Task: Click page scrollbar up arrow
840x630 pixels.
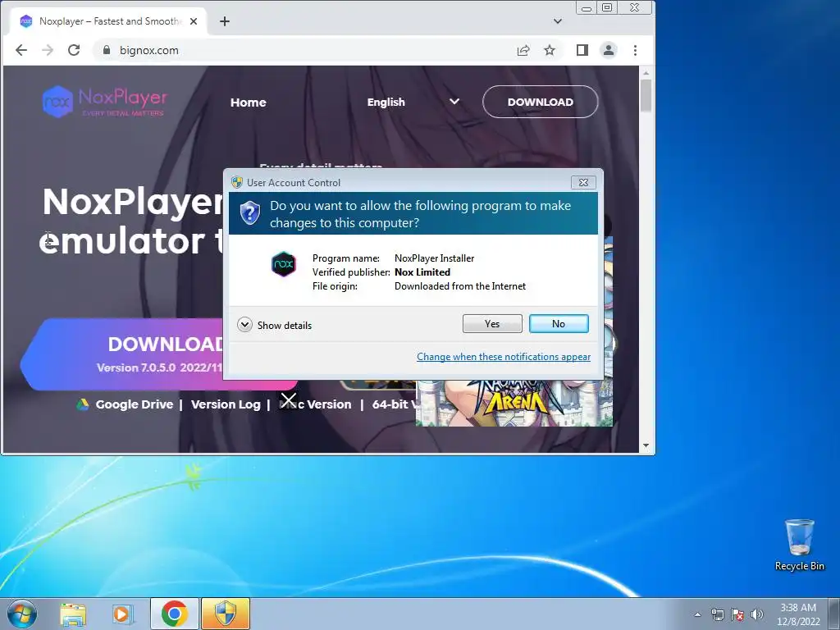Action: (646, 72)
